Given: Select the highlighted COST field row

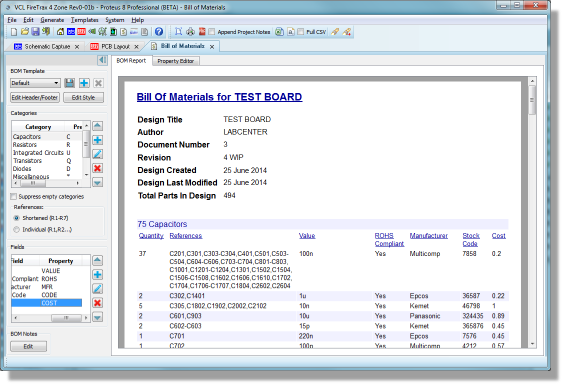Looking at the screenshot, I should pyautogui.click(x=47, y=303).
